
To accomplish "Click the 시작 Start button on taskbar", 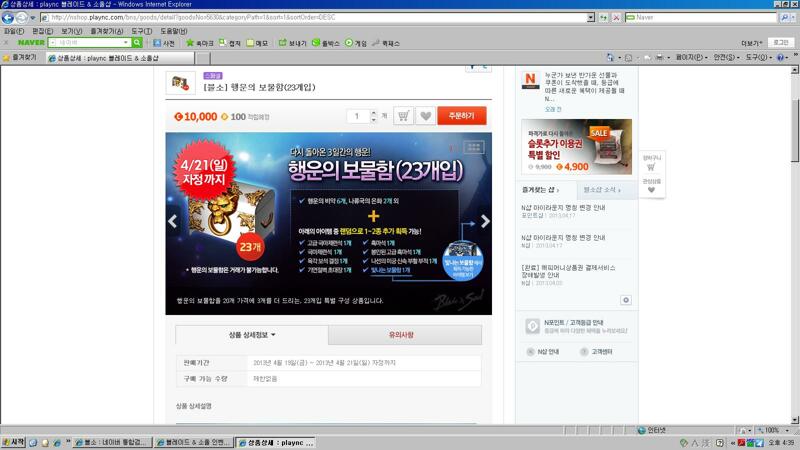I will pos(13,443).
